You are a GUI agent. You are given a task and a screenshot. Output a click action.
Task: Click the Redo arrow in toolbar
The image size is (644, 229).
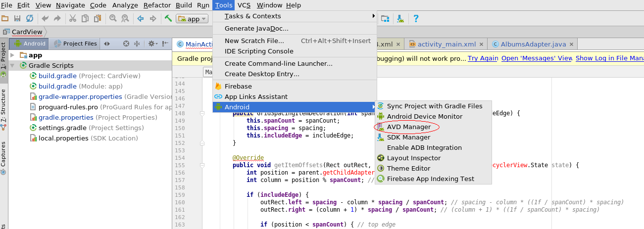point(57,19)
